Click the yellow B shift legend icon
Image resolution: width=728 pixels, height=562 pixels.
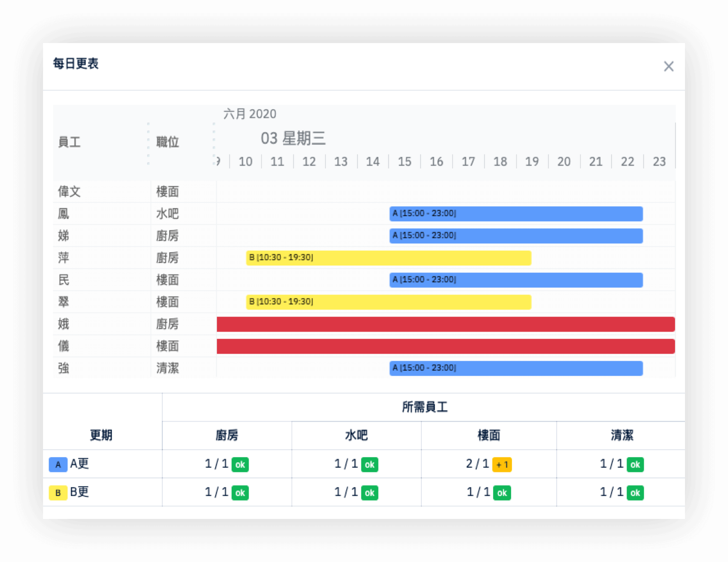(x=58, y=493)
